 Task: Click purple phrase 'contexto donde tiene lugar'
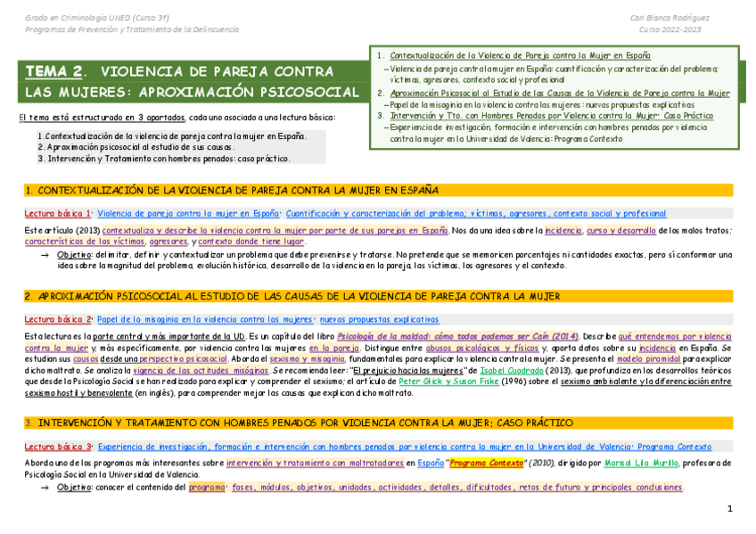click(x=251, y=242)
